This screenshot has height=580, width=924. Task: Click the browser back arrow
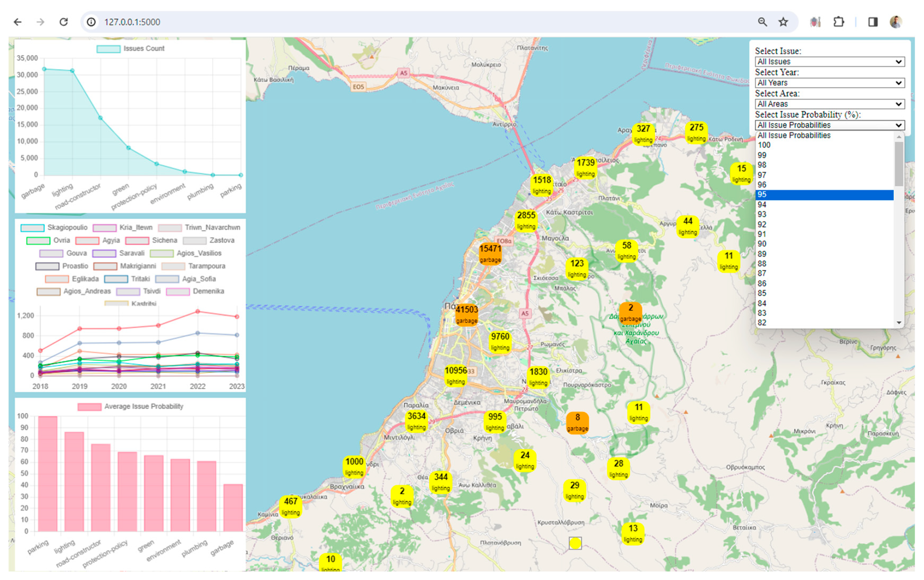[18, 22]
